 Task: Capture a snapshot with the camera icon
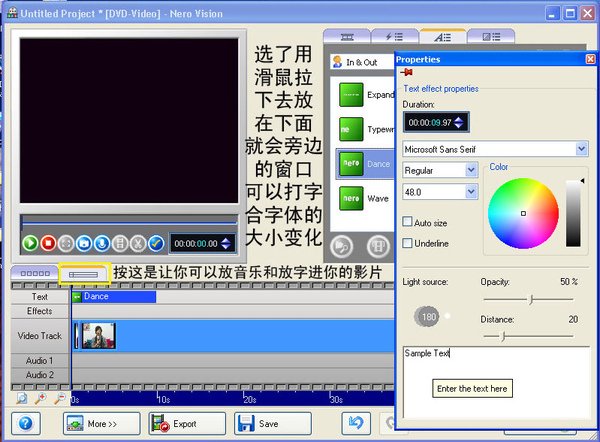[x=84, y=243]
